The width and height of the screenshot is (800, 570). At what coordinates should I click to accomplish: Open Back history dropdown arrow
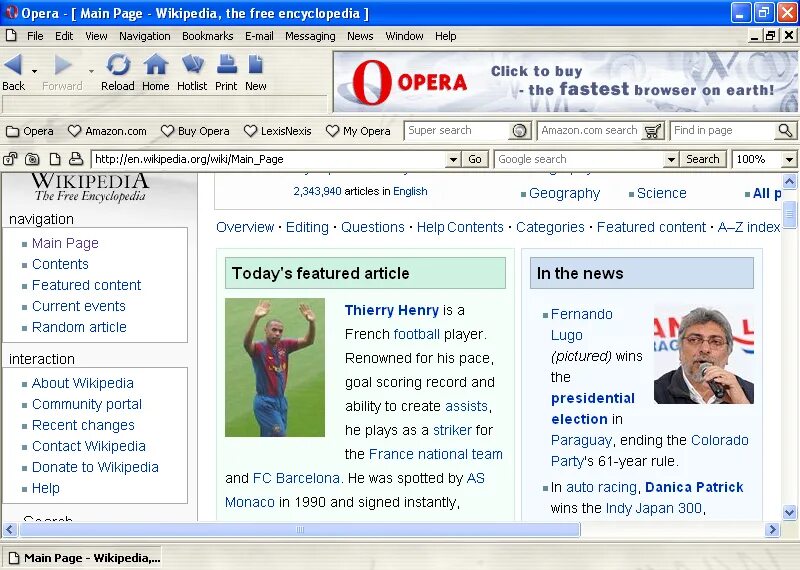(x=34, y=71)
